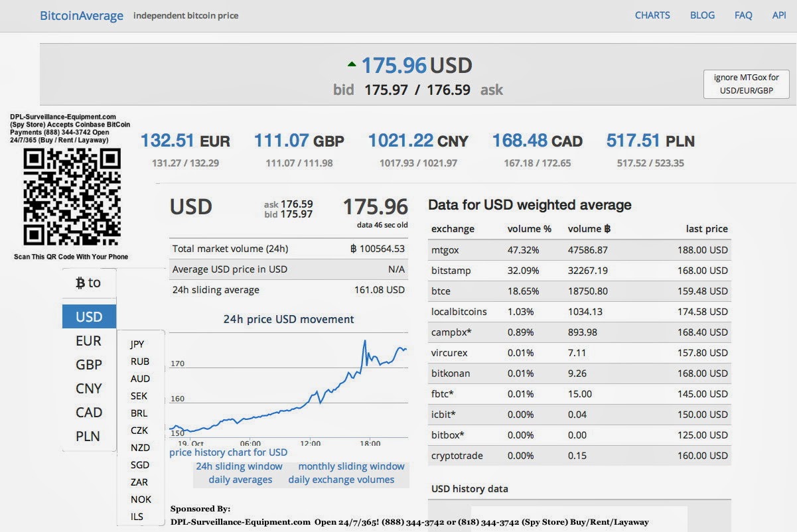
Task: Click the localbitcoins exchange row name
Action: click(459, 312)
